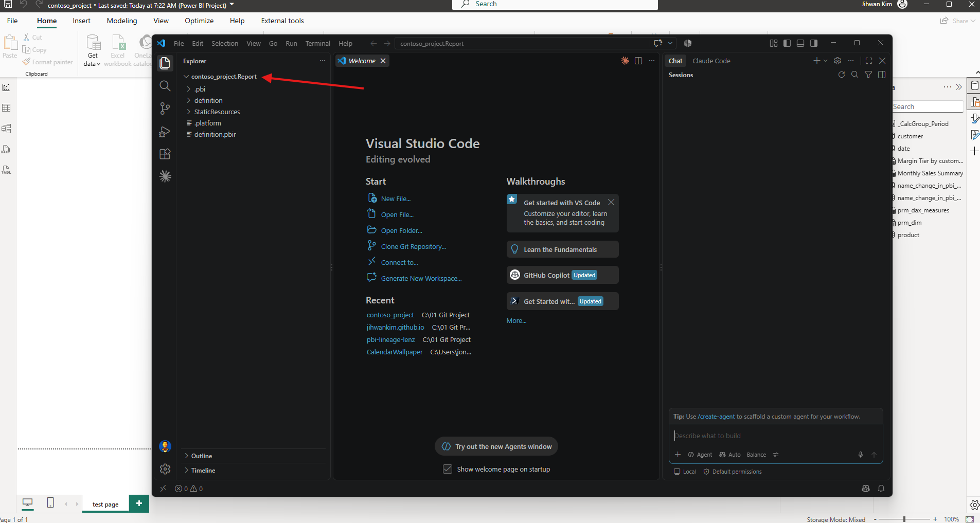The image size is (980, 523).
Task: Open the recent contoso_project link
Action: [390, 315]
